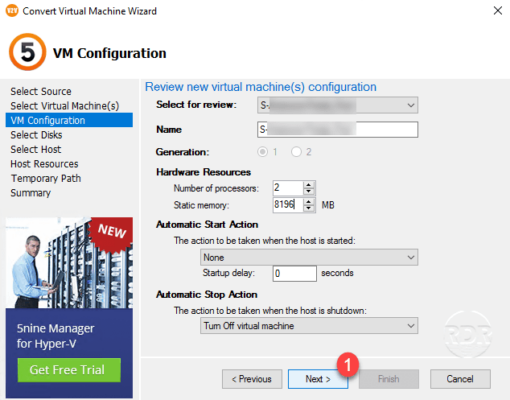Decrease the number of processors
Image resolution: width=510 pixels, height=400 pixels.
tap(309, 191)
